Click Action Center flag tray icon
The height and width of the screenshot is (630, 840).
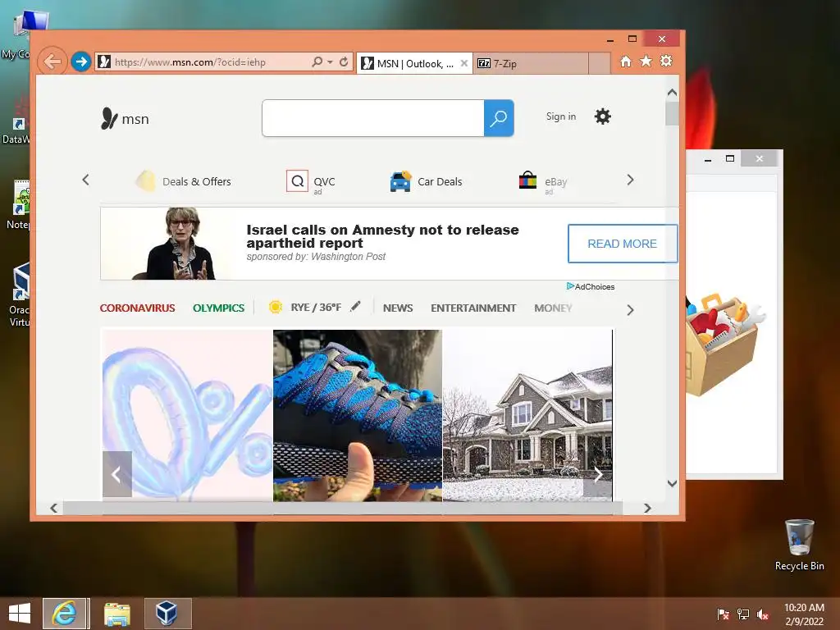pyautogui.click(x=724, y=614)
